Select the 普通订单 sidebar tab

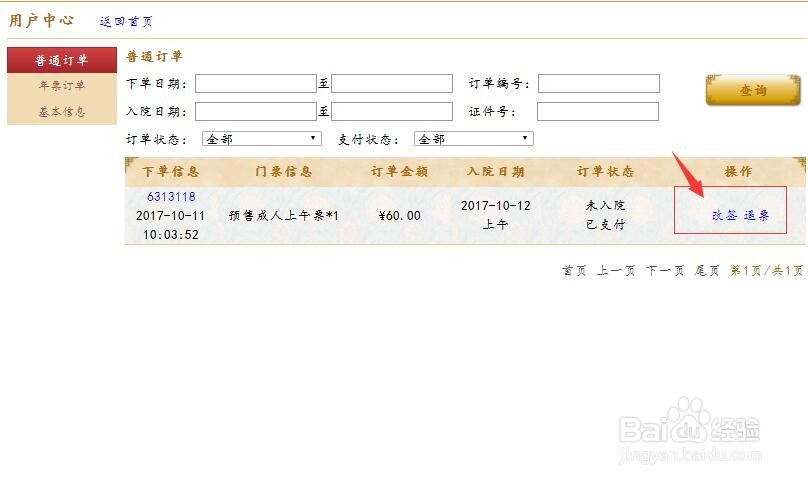(62, 60)
